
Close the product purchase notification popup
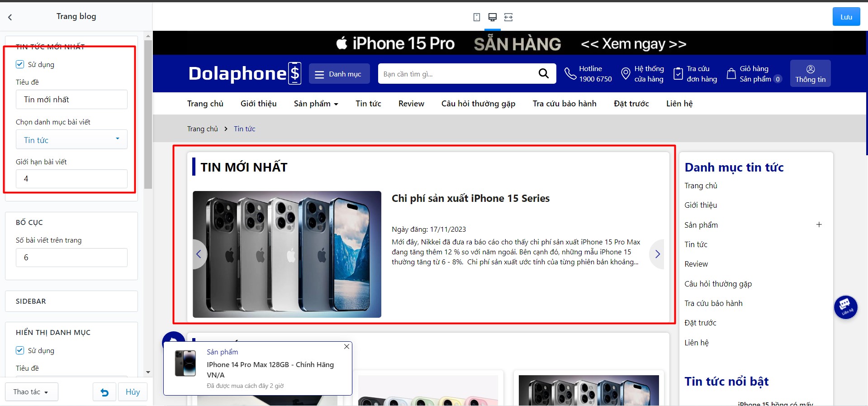coord(346,346)
